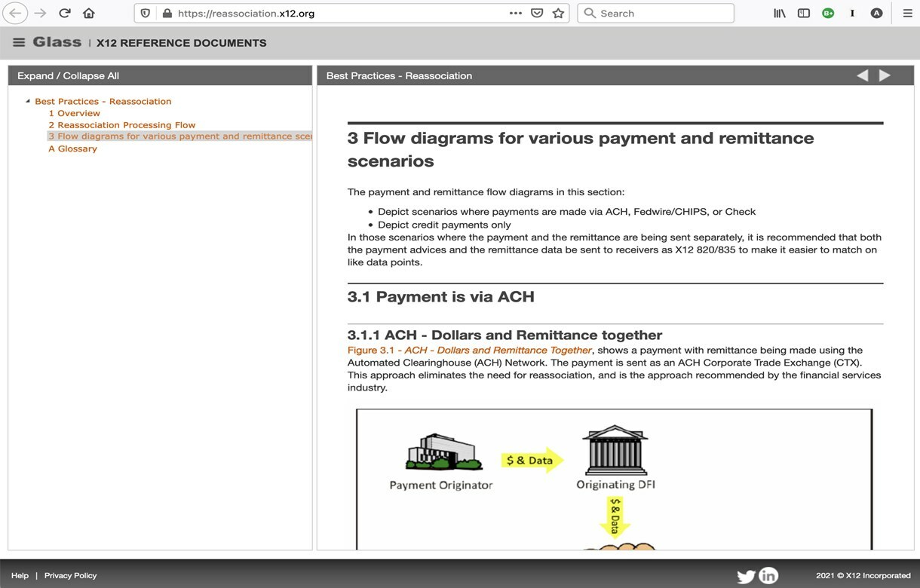
Task: Bookmark this page with the star icon
Action: 558,13
